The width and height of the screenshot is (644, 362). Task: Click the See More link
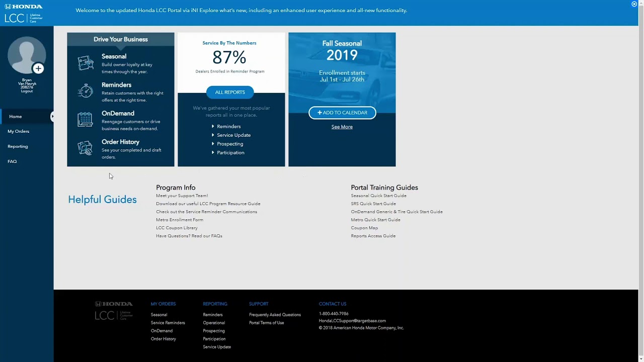342,127
